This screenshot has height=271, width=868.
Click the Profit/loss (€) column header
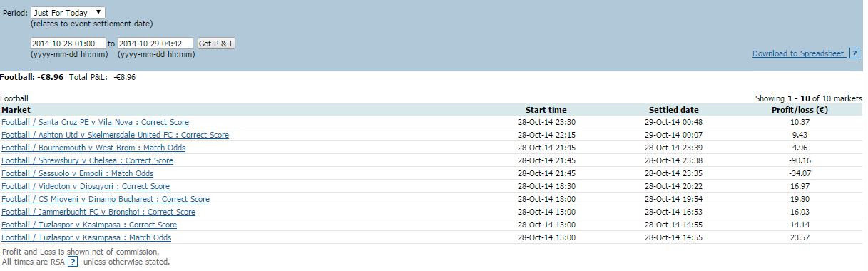[800, 110]
